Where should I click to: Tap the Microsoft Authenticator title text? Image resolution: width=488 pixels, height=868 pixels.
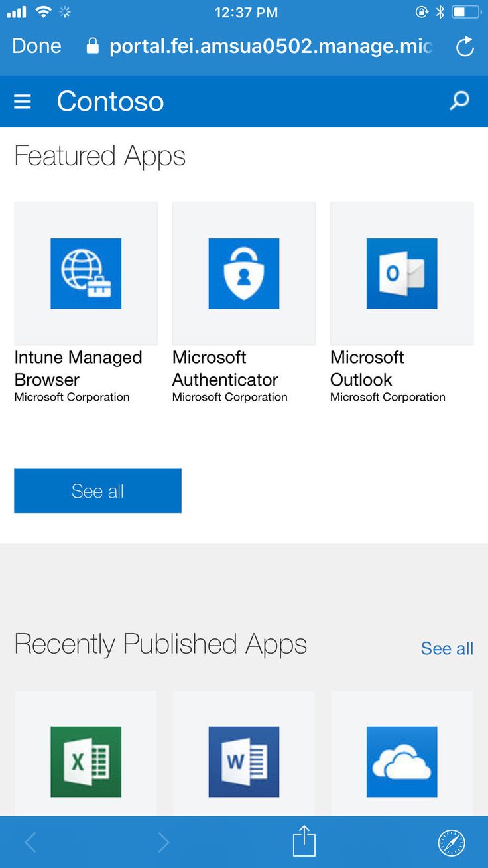coord(225,368)
